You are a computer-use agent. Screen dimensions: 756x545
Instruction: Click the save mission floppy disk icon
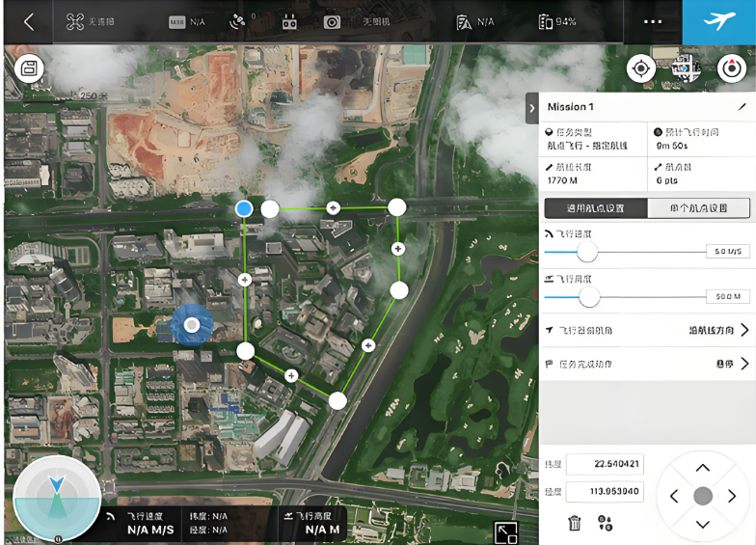click(x=30, y=68)
